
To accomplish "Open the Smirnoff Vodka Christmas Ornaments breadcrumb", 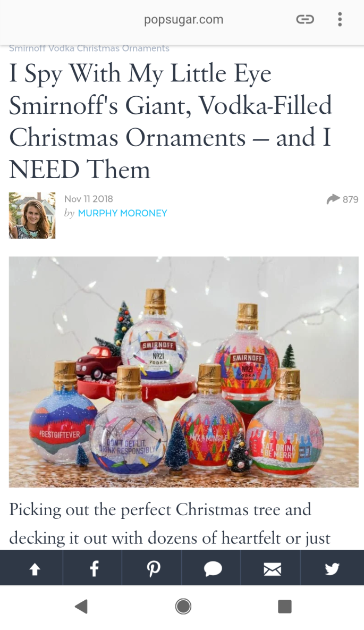I will (x=89, y=48).
